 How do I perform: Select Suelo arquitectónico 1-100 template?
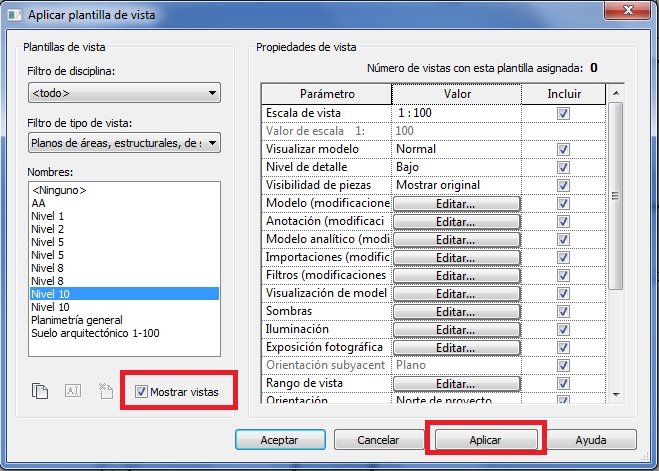(x=95, y=333)
